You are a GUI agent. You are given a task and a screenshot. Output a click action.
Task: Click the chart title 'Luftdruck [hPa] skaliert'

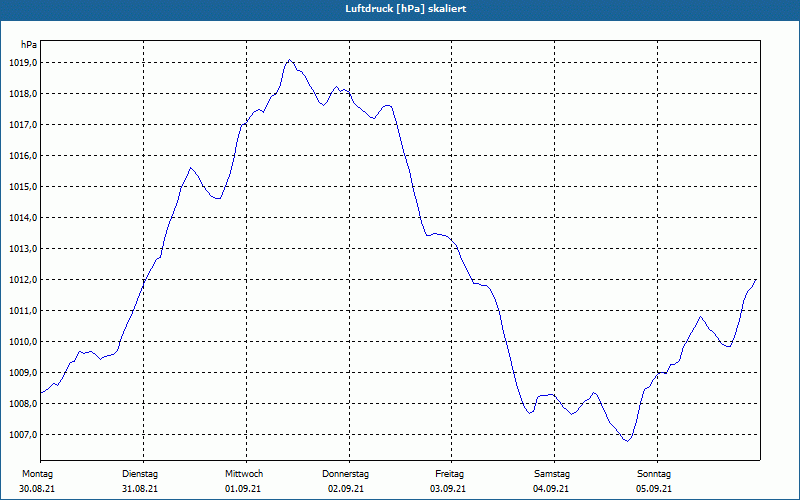[406, 9]
